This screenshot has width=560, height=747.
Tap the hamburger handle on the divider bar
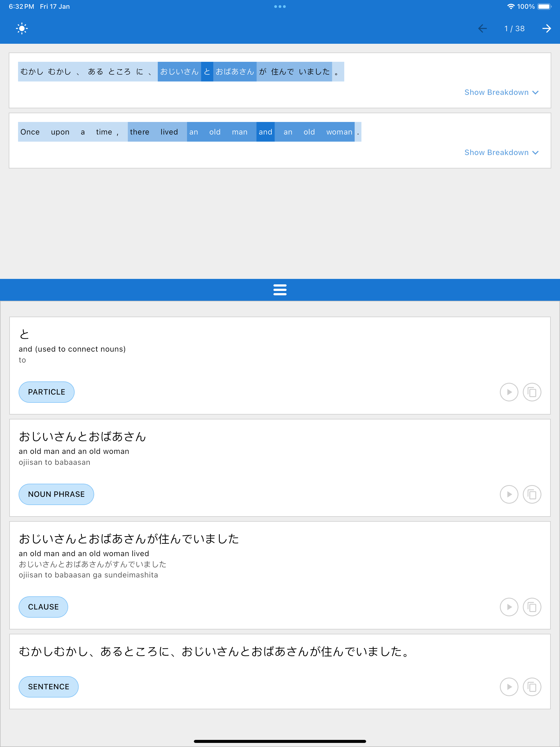280,290
